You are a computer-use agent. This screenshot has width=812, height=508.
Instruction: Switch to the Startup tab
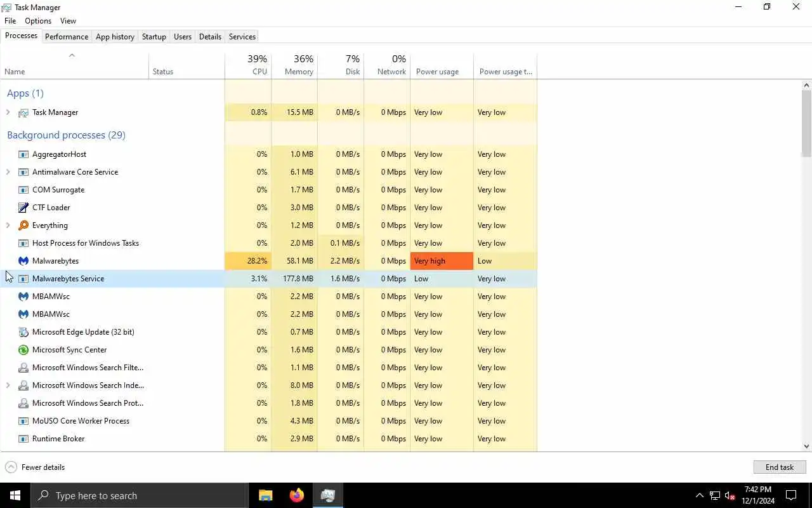pyautogui.click(x=154, y=37)
